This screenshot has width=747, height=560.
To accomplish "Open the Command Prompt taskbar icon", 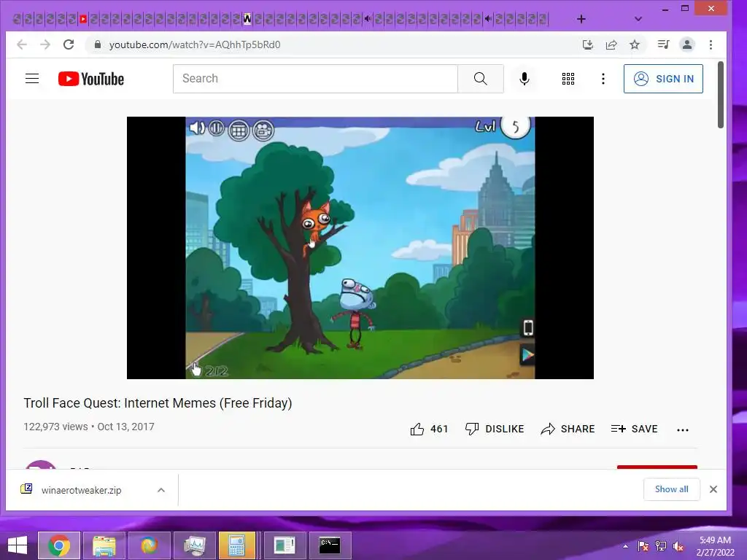I will pyautogui.click(x=330, y=545).
